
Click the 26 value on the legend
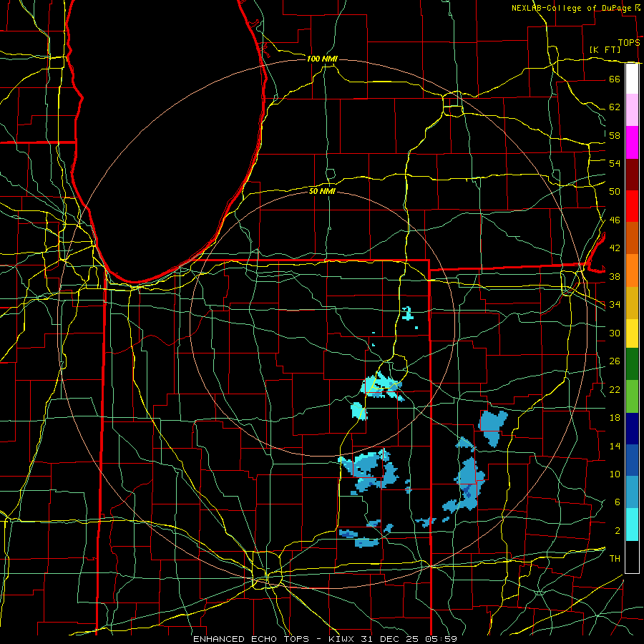click(615, 361)
